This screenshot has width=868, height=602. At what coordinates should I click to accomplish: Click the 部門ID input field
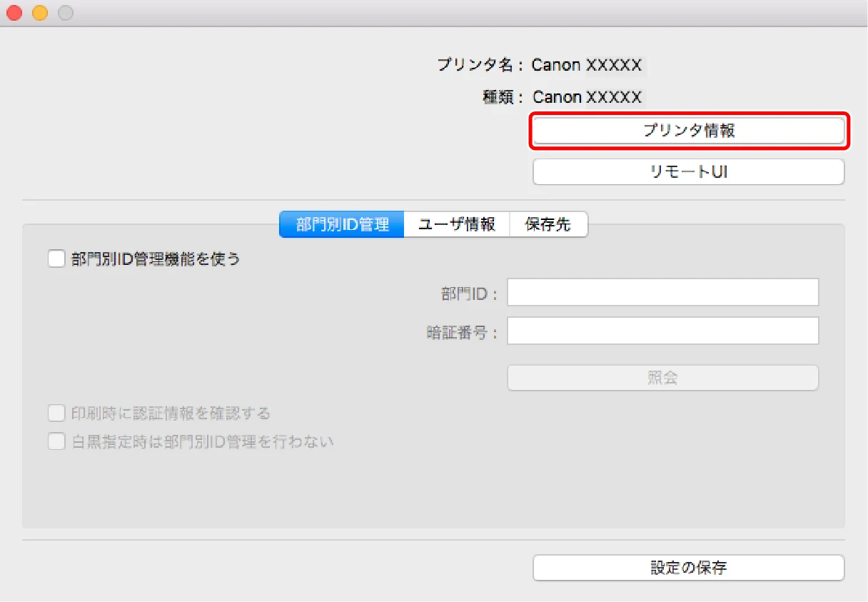pyautogui.click(x=663, y=293)
